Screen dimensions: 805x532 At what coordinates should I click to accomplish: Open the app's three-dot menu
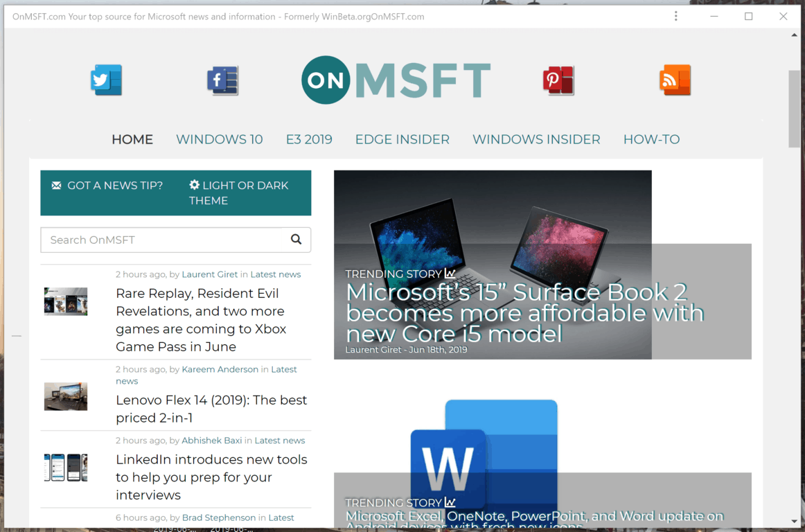pyautogui.click(x=675, y=17)
